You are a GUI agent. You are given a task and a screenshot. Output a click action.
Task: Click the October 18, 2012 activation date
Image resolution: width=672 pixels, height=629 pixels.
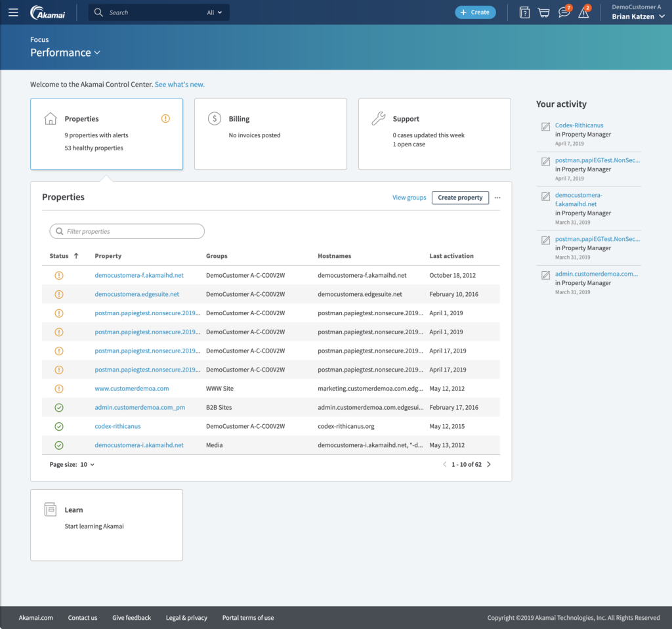coord(453,275)
